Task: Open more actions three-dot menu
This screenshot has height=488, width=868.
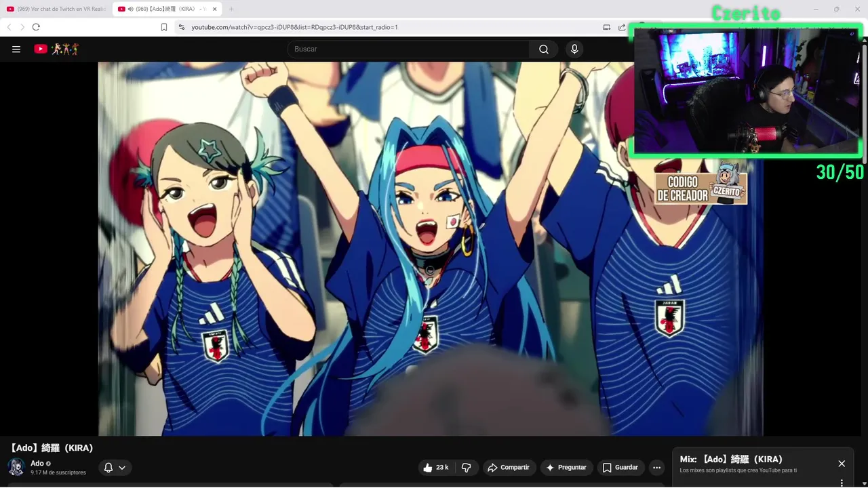Action: [x=656, y=468]
